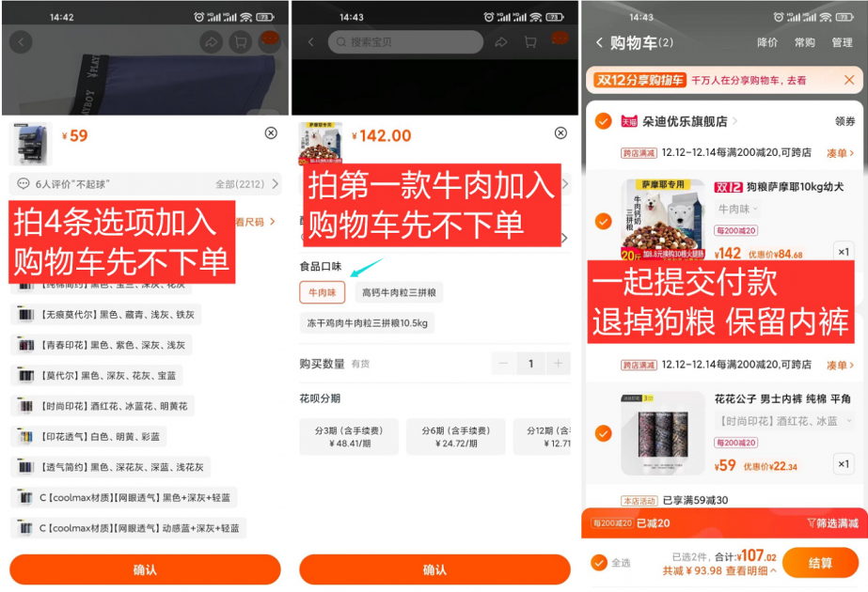
Task: Close the underwear SKU panel with the X
Action: point(272,132)
